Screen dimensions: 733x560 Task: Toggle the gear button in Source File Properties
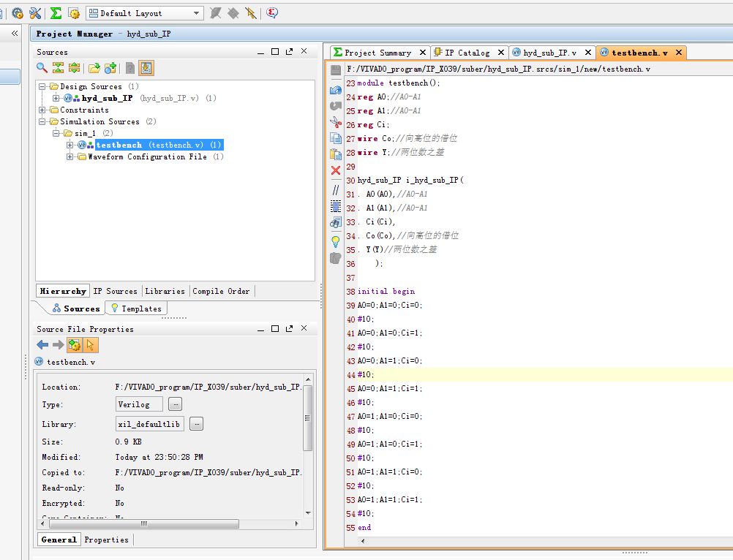point(74,345)
